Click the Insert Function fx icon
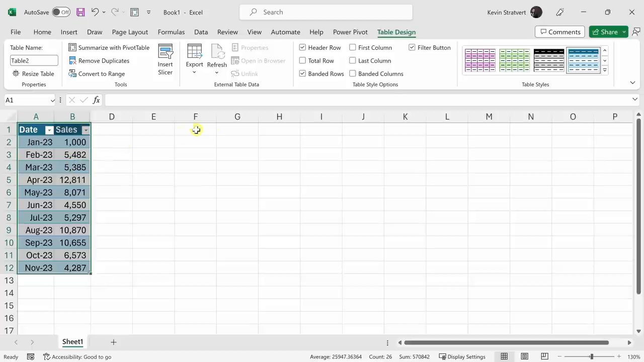The width and height of the screenshot is (644, 362). 97,100
